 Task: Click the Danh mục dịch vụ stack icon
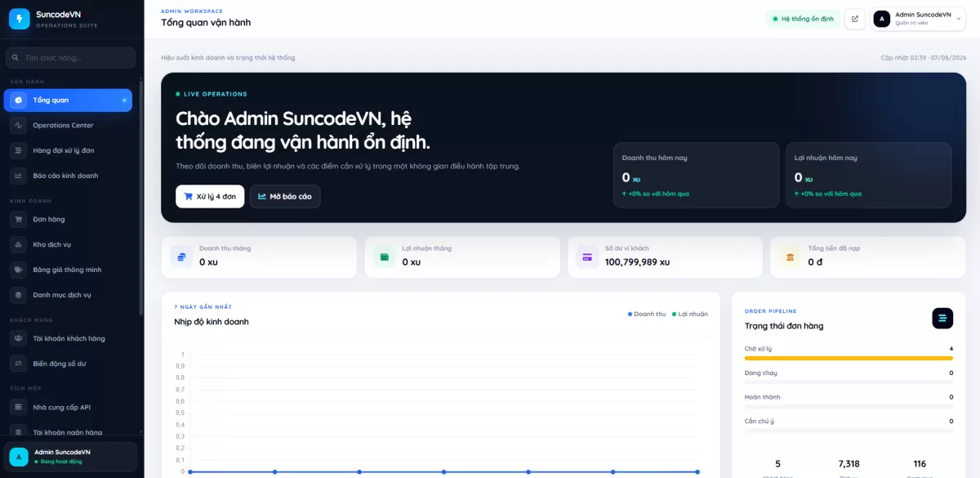[19, 295]
